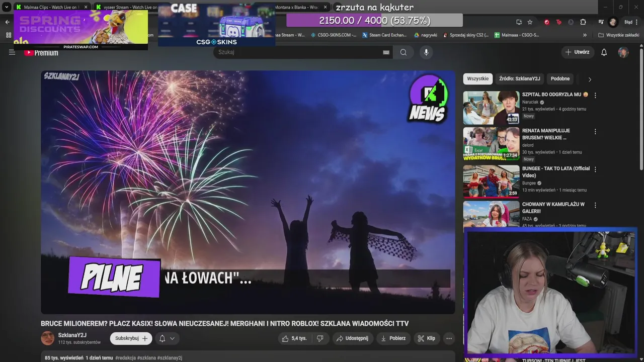Open the Naruciak channel name
The height and width of the screenshot is (362, 644).
coord(530,102)
